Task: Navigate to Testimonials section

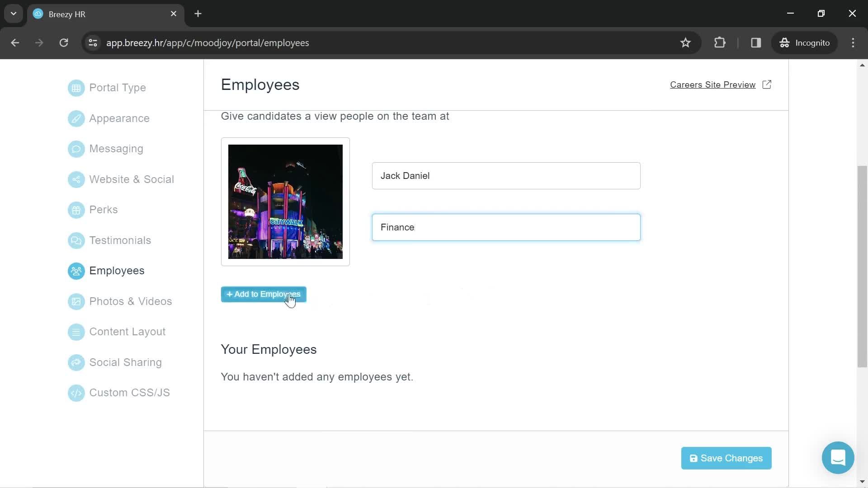Action: click(120, 240)
